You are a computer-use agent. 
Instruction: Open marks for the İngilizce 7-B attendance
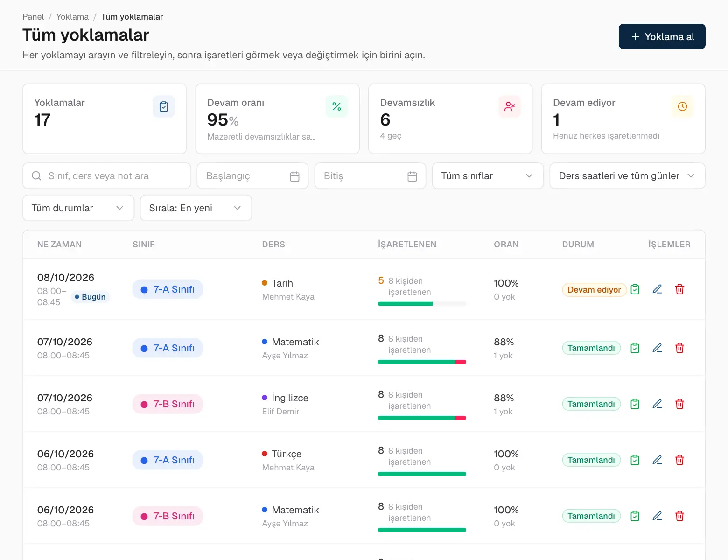tap(635, 404)
